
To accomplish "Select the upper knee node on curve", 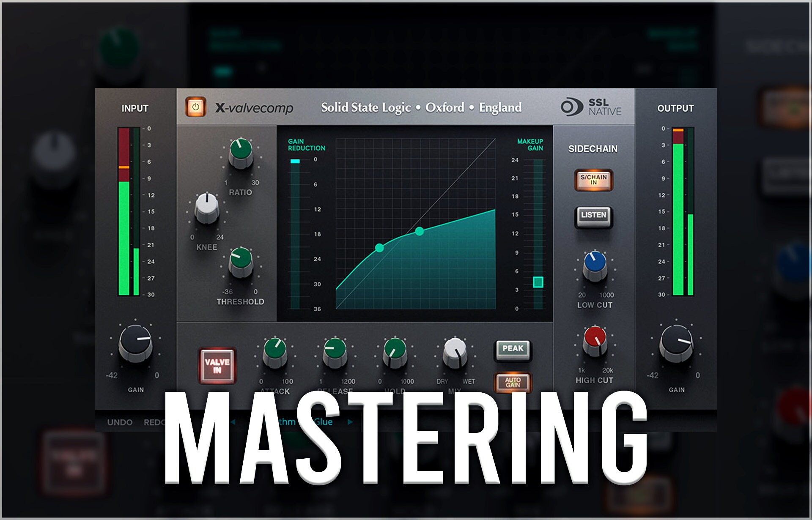I will click(419, 231).
